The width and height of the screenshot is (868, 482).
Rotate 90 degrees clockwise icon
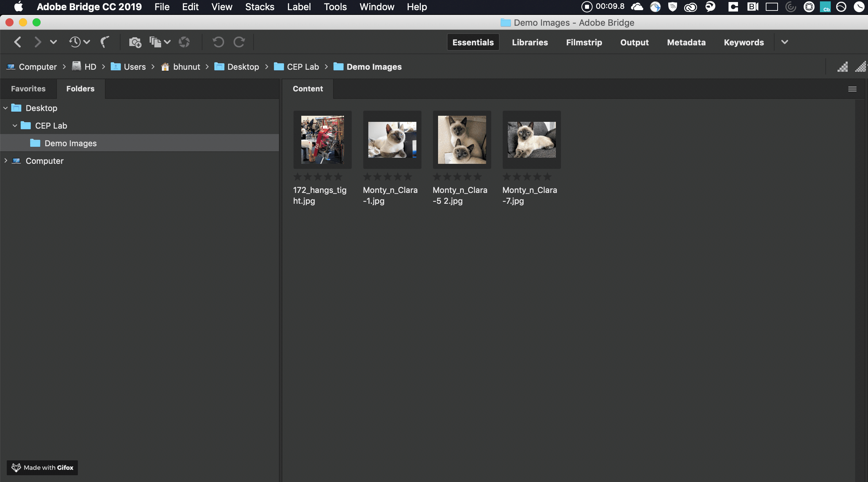239,42
